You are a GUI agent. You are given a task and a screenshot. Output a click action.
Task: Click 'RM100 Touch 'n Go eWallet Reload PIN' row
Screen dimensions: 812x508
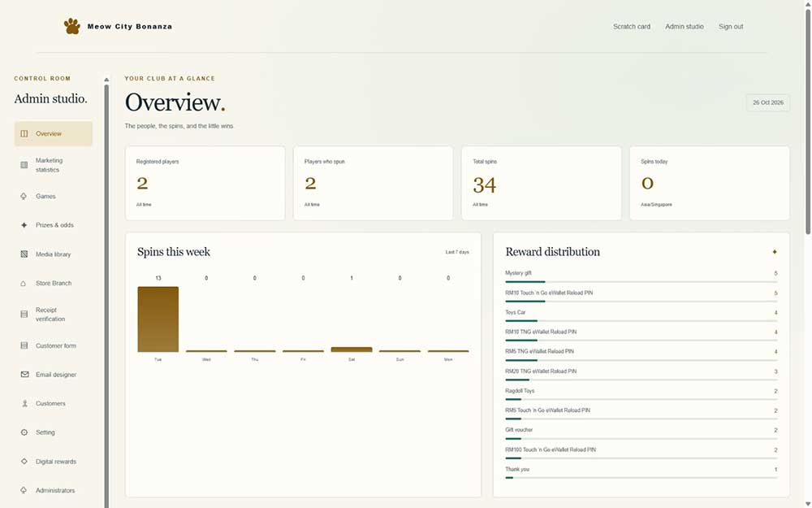coord(641,453)
